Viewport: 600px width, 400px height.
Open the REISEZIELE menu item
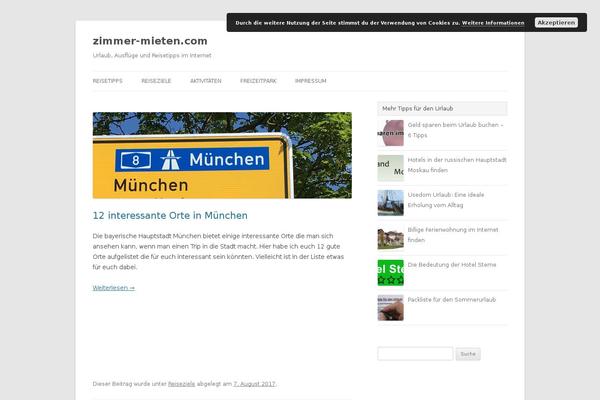pos(156,81)
